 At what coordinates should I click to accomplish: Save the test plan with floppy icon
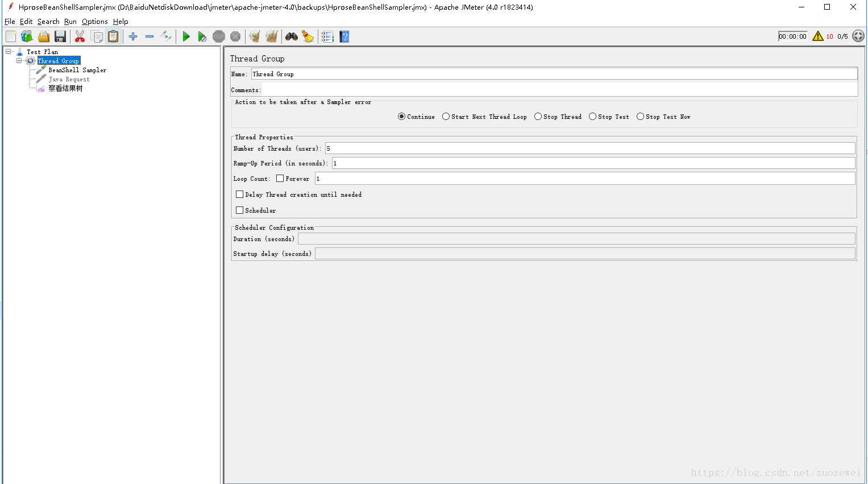pos(60,36)
